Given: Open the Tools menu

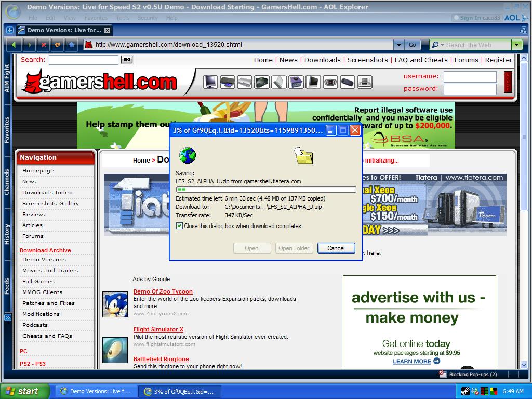Looking at the screenshot, I should pyautogui.click(x=123, y=18).
